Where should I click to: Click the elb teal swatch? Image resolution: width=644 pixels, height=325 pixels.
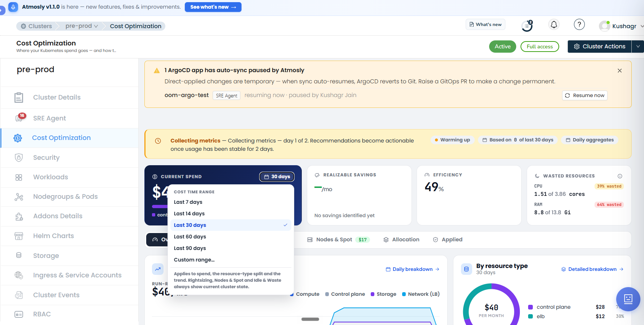[530, 317]
